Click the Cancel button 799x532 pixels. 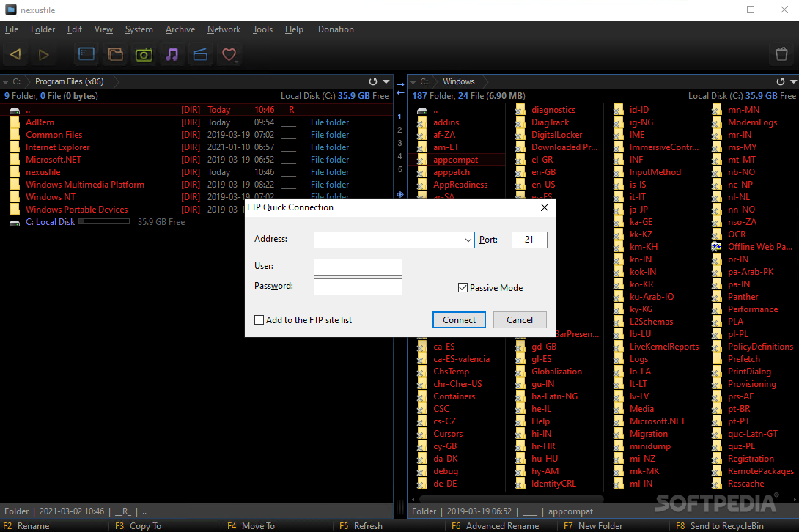pos(520,320)
